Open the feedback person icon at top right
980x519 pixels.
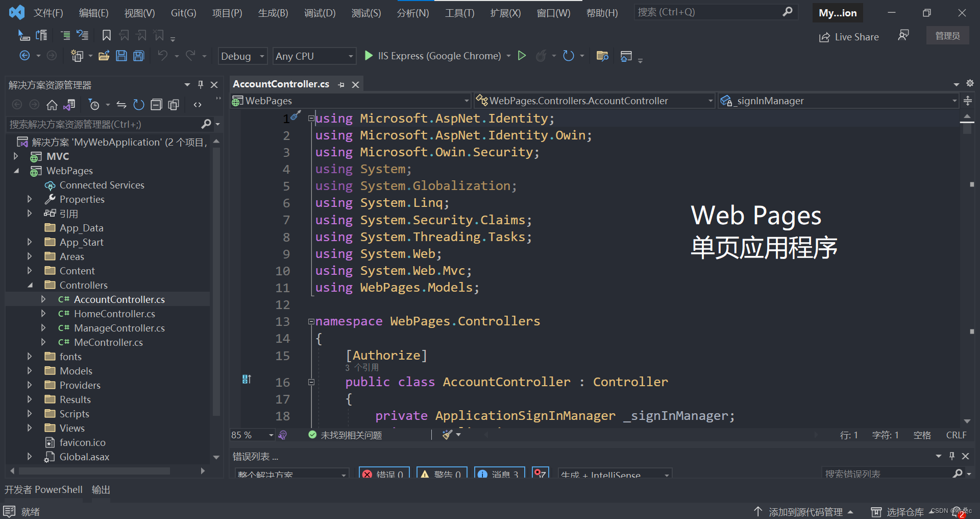[x=903, y=35]
